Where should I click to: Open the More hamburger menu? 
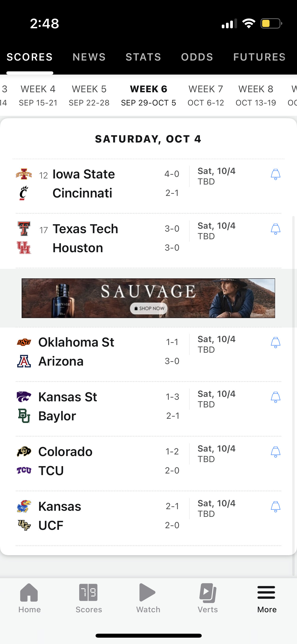click(x=266, y=592)
